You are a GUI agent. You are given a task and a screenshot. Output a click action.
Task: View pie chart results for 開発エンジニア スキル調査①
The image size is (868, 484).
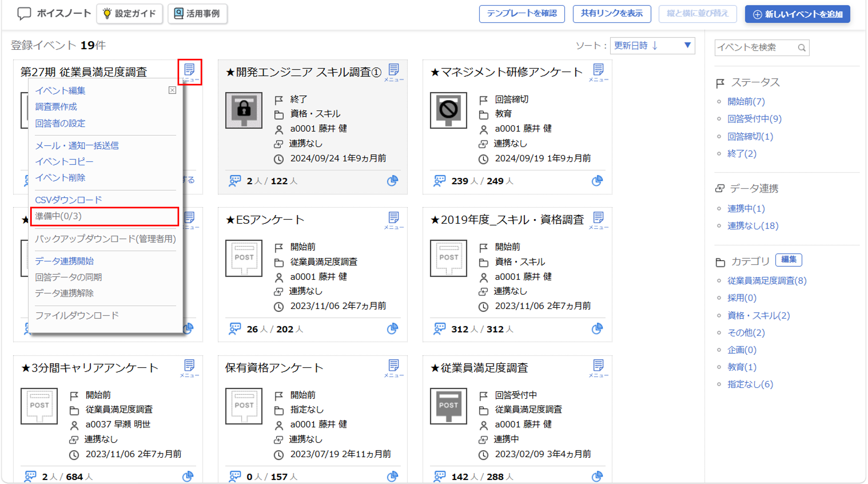click(392, 181)
